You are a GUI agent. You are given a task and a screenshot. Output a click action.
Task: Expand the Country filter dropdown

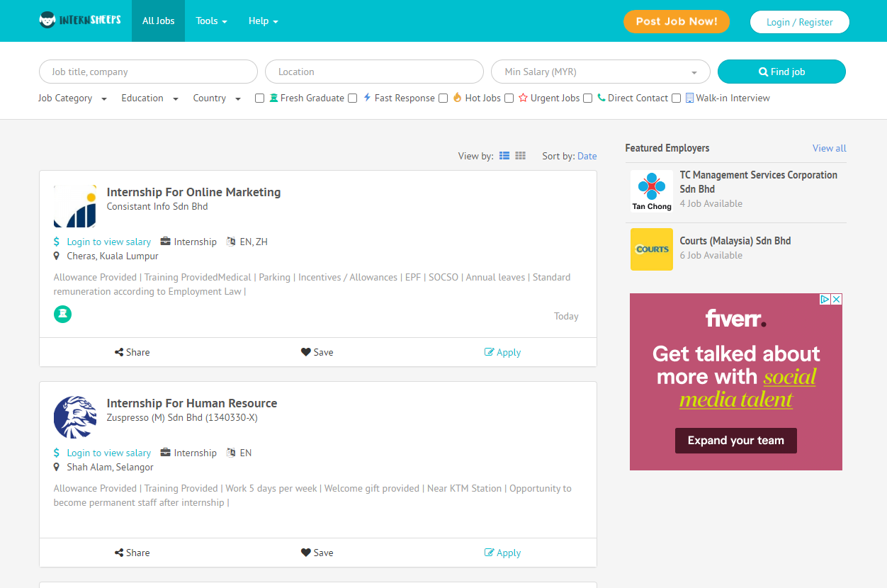click(217, 98)
